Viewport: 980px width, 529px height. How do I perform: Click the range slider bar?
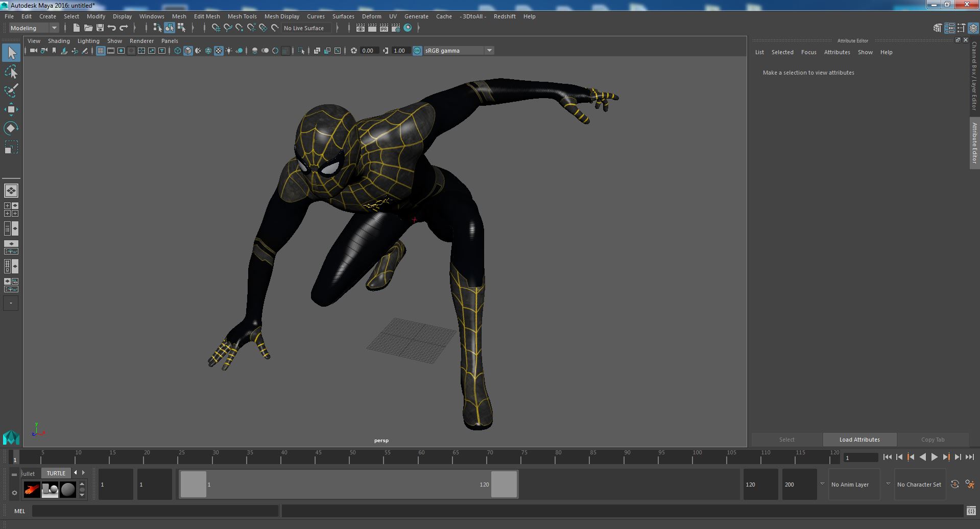coord(348,484)
